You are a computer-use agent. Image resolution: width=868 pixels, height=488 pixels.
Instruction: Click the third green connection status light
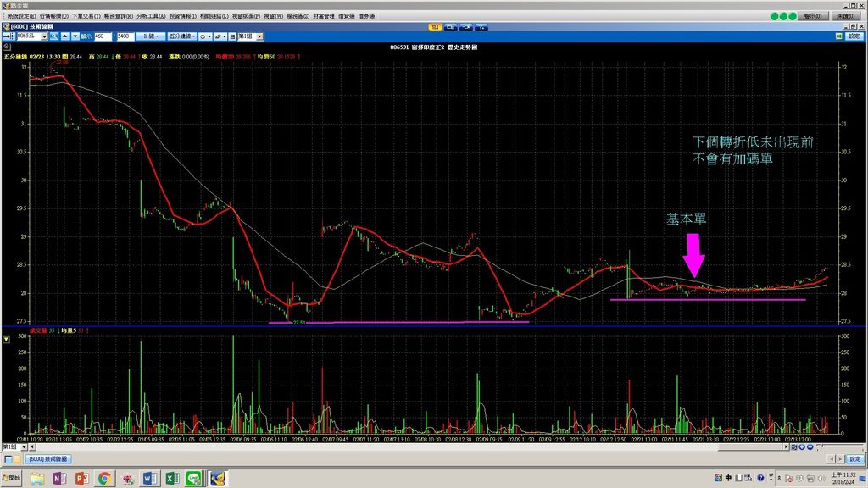click(x=793, y=16)
